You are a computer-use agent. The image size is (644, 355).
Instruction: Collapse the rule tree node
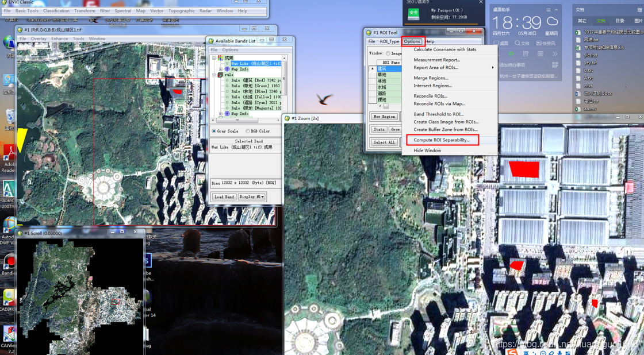tap(214, 75)
